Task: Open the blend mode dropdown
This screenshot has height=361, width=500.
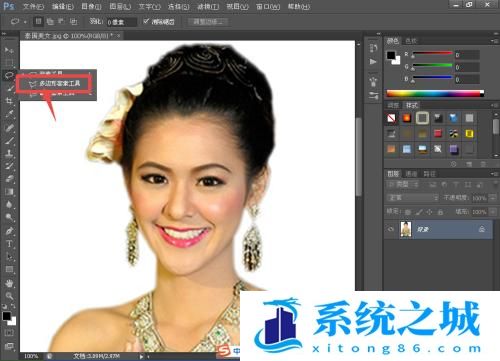Action: 413,198
